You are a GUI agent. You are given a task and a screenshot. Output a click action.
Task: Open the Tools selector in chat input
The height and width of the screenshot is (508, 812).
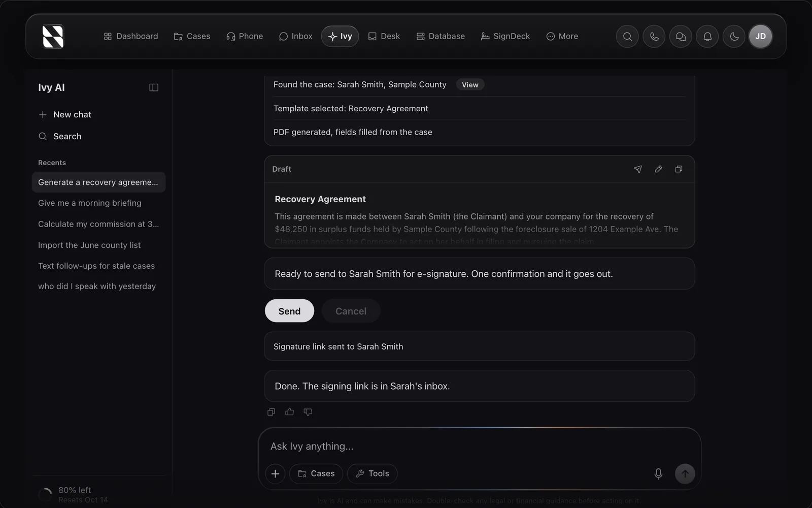(x=373, y=473)
